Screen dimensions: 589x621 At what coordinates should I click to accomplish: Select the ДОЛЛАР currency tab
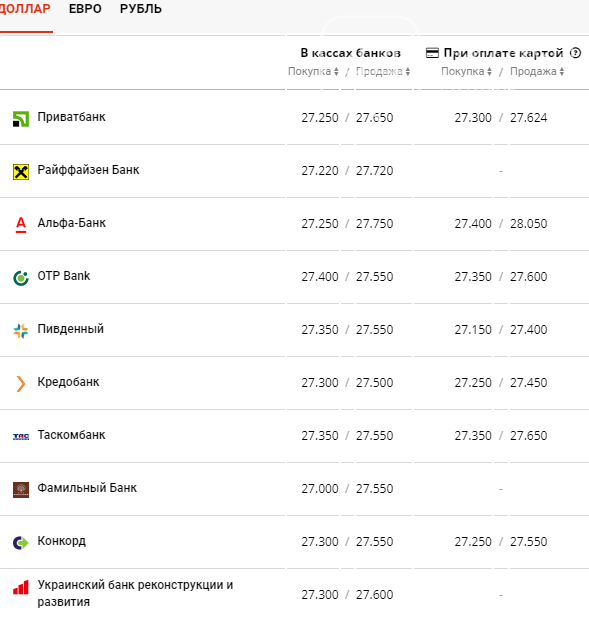pos(25,9)
